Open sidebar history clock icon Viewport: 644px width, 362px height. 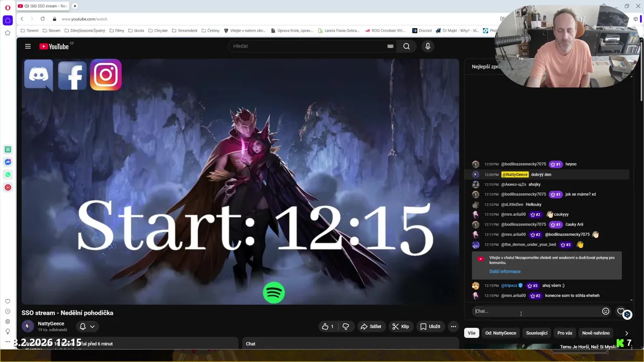tap(8, 312)
